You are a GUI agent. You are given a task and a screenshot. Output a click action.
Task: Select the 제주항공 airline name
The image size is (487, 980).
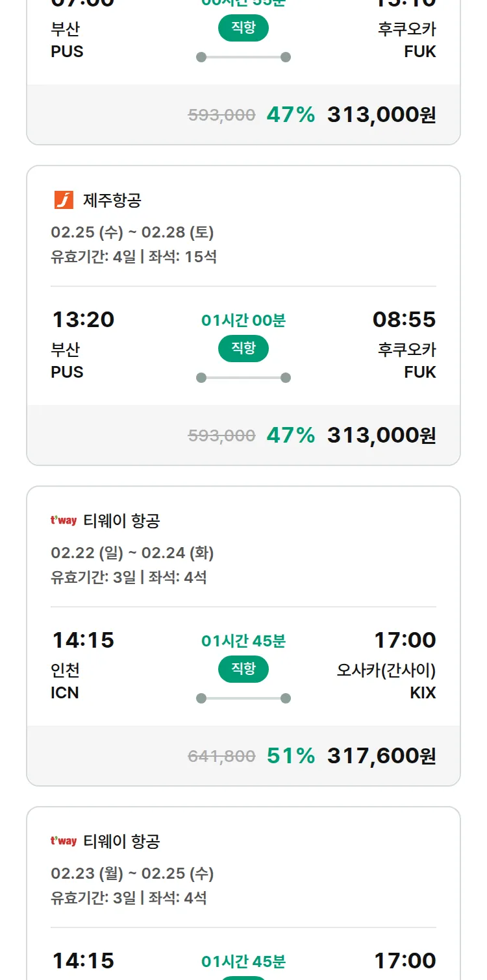point(112,201)
